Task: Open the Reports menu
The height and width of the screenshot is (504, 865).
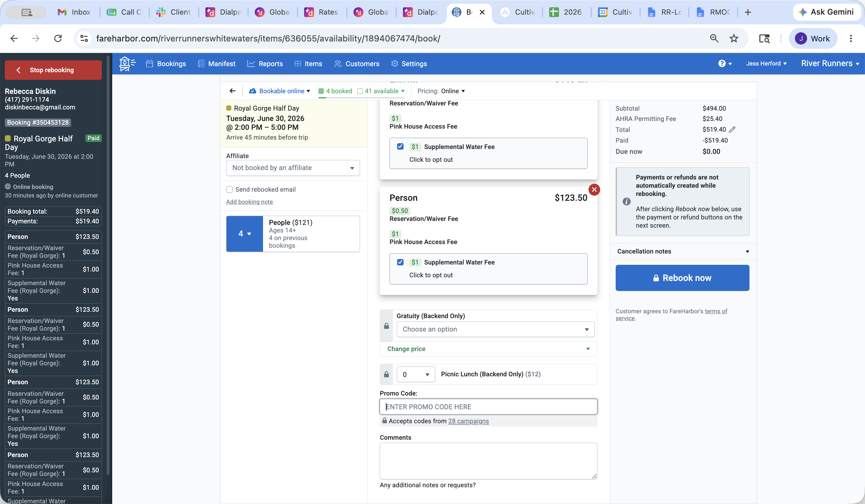Action: coord(265,64)
